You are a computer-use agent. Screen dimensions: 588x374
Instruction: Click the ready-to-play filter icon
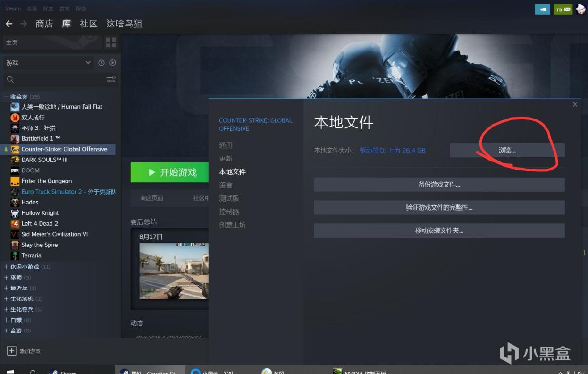[x=113, y=63]
